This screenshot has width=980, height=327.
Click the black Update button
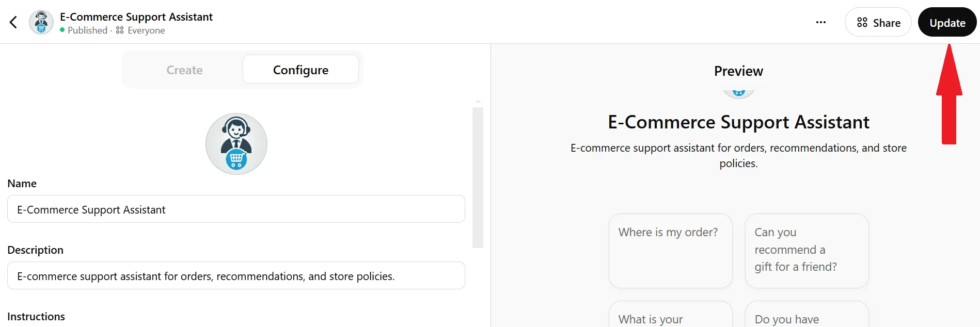[x=947, y=22]
